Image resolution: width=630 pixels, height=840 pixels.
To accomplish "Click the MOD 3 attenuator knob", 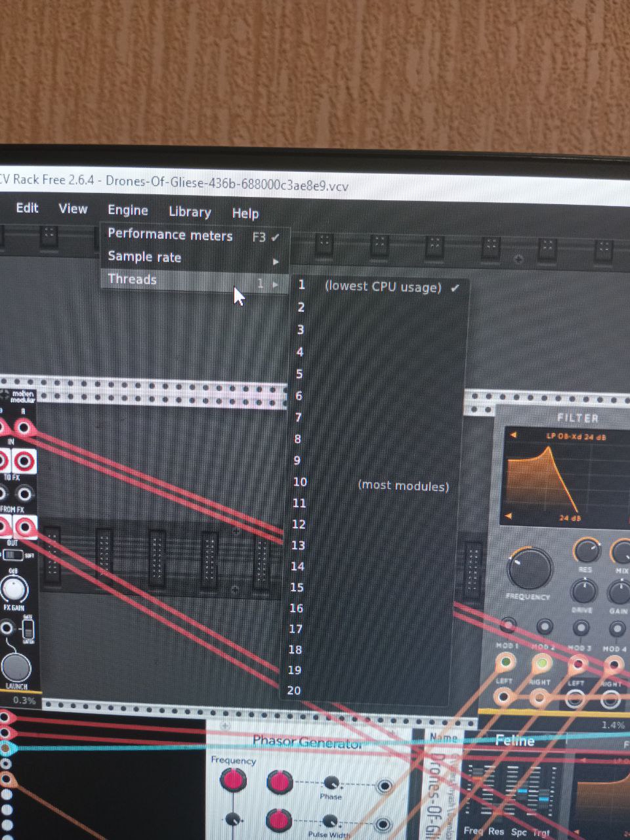I will pyautogui.click(x=580, y=628).
